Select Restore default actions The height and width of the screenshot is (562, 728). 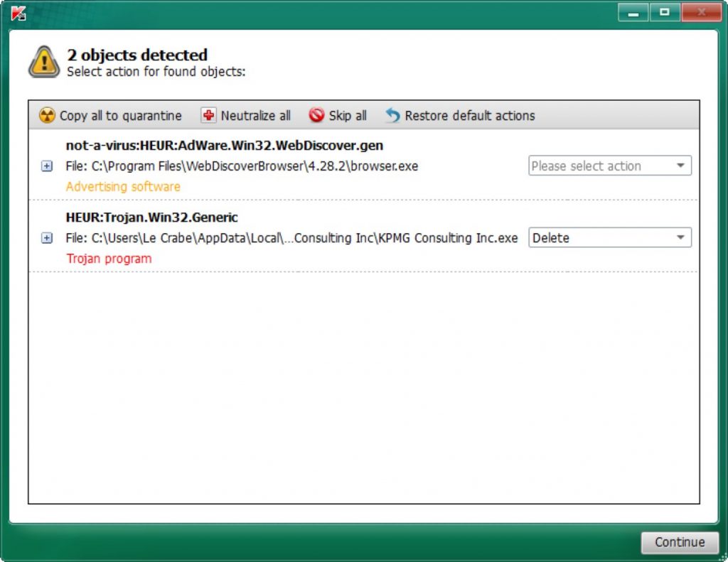tap(460, 115)
